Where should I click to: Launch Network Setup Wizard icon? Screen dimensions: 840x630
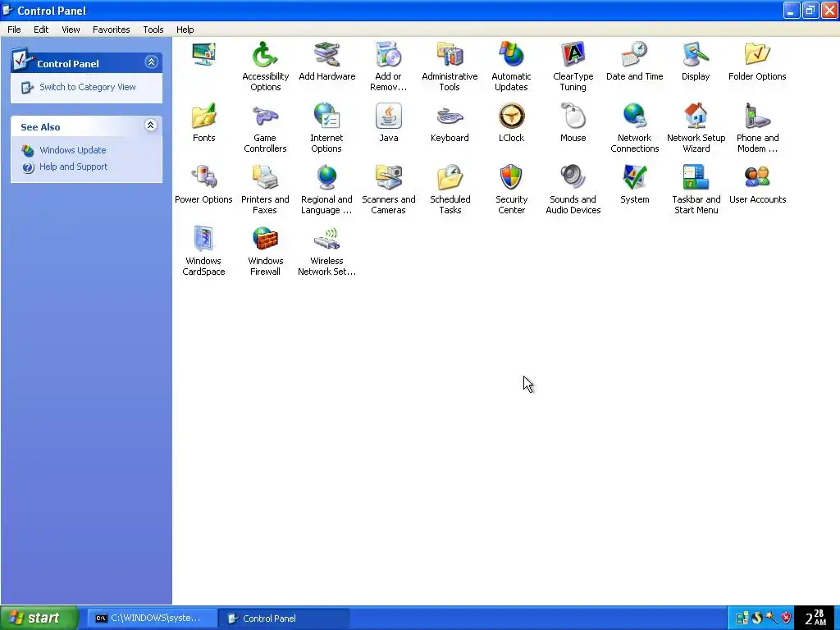coord(696,116)
